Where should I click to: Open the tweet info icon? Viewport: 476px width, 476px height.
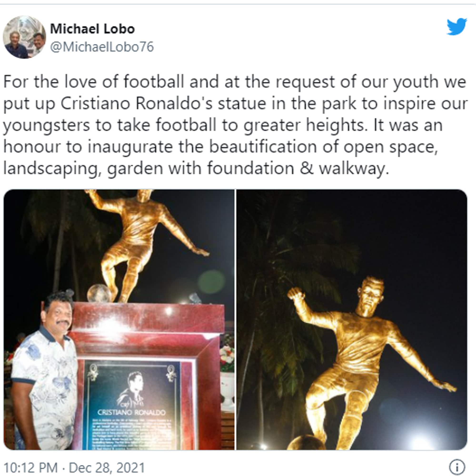[457, 467]
